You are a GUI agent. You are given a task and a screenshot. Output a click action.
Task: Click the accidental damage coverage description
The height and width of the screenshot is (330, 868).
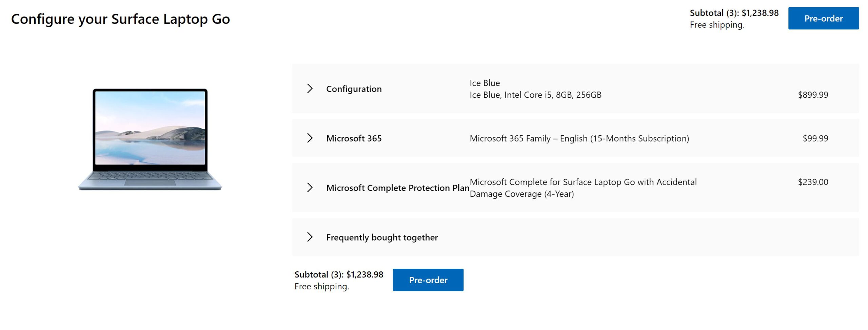click(x=583, y=188)
